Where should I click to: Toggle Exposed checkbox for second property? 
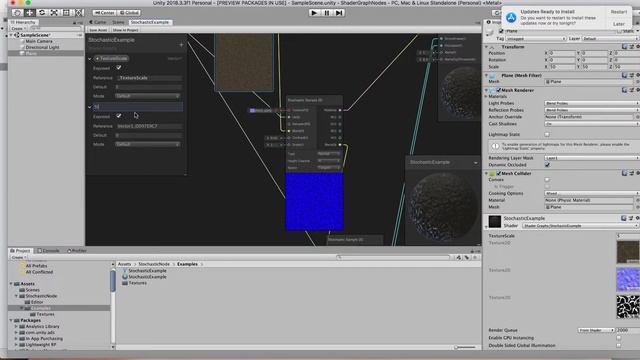point(118,116)
